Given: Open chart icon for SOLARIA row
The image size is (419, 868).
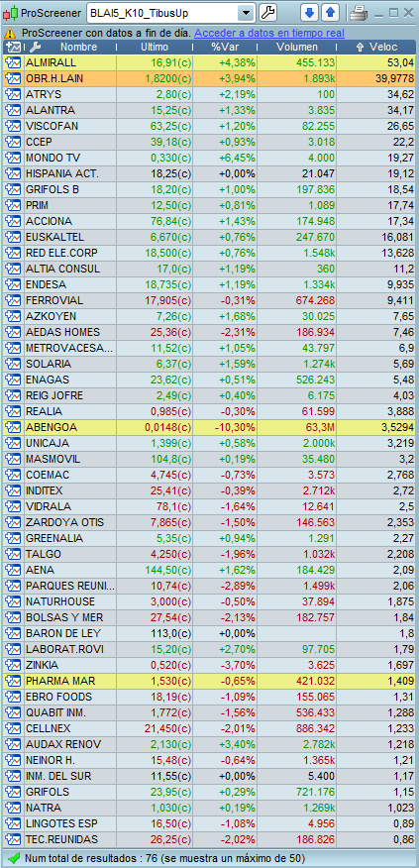Looking at the screenshot, I should click(13, 365).
